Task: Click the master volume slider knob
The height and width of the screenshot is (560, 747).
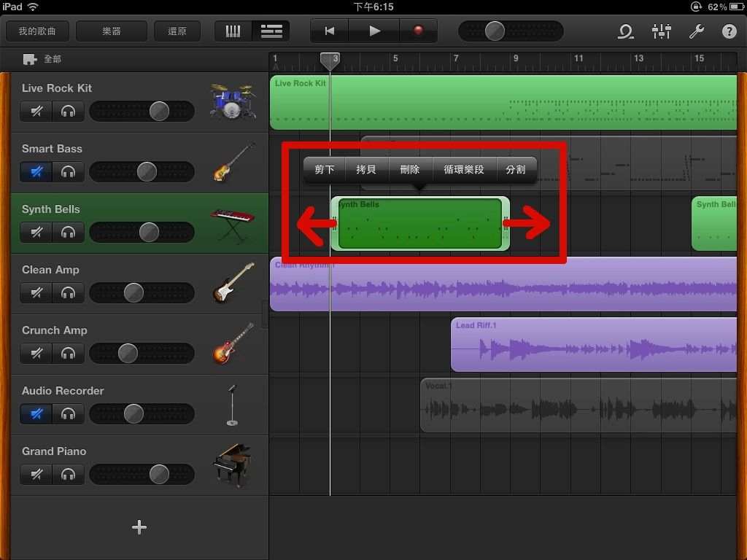Action: click(495, 31)
